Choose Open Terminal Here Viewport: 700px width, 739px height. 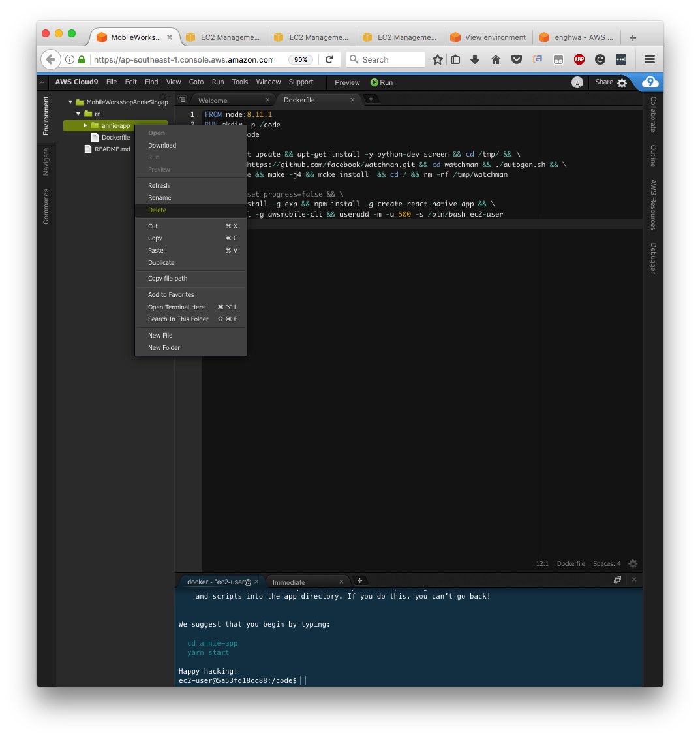[x=190, y=307]
